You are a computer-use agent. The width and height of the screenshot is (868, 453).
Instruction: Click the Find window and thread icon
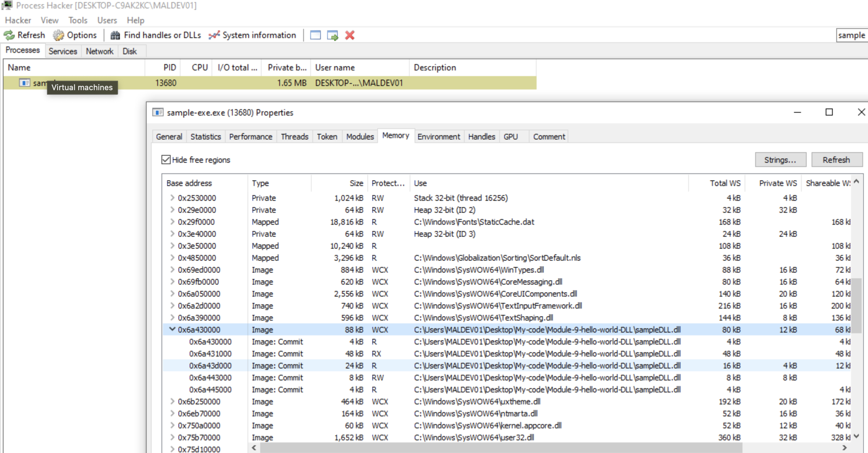pos(332,35)
